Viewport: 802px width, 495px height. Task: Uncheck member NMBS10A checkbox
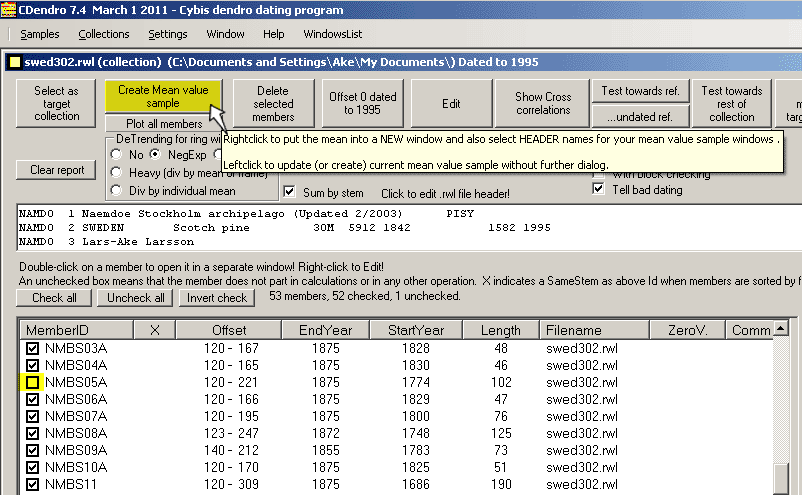point(32,467)
